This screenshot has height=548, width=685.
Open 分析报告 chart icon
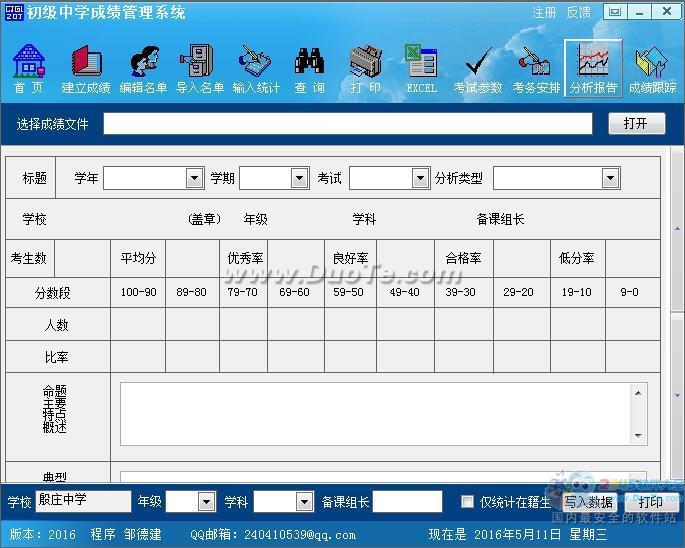point(593,68)
